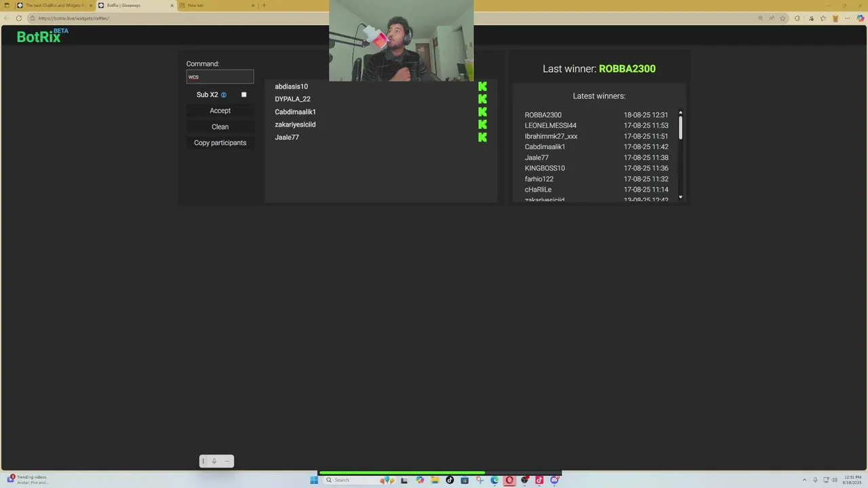
Task: Click ROBBA2300 in Latest winners list
Action: pyautogui.click(x=543, y=115)
